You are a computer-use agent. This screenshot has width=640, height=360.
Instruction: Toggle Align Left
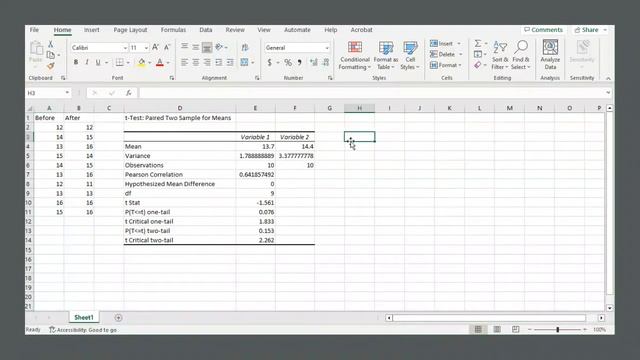[x=184, y=62]
